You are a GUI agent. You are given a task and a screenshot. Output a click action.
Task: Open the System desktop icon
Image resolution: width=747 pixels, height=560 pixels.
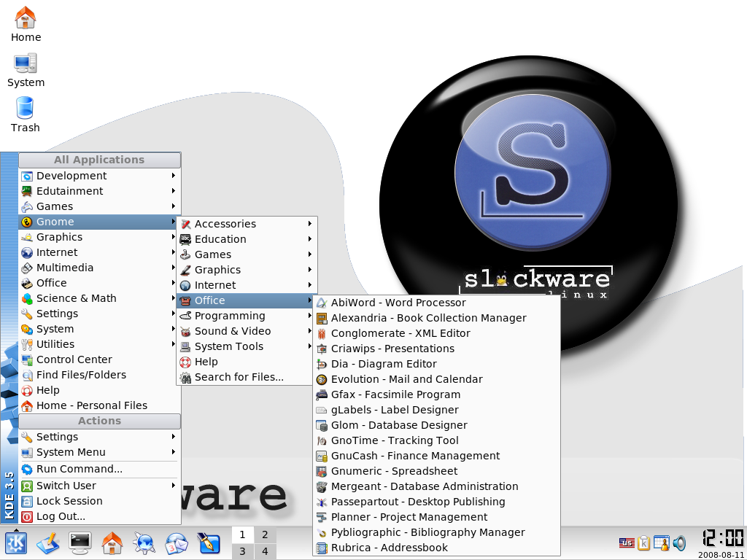[26, 69]
